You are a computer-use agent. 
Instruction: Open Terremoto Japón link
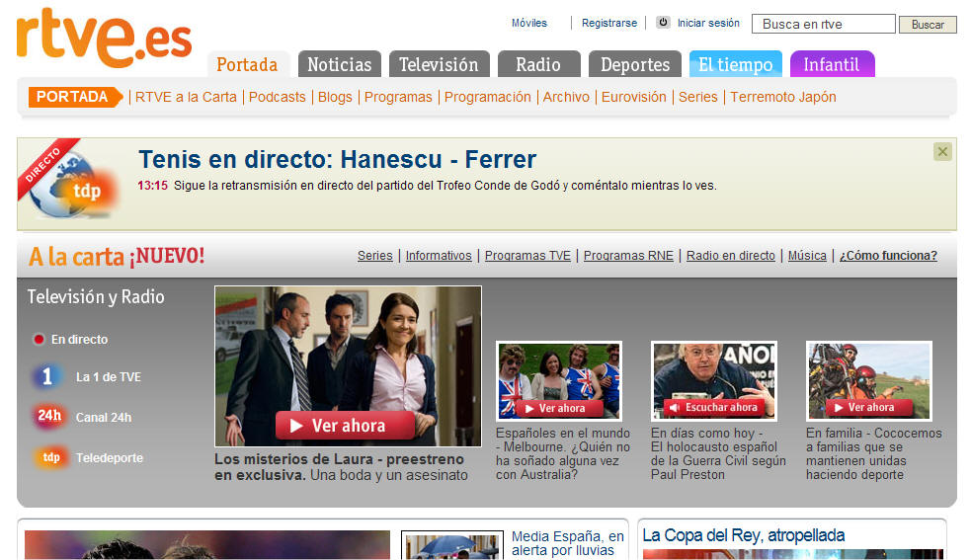point(782,97)
